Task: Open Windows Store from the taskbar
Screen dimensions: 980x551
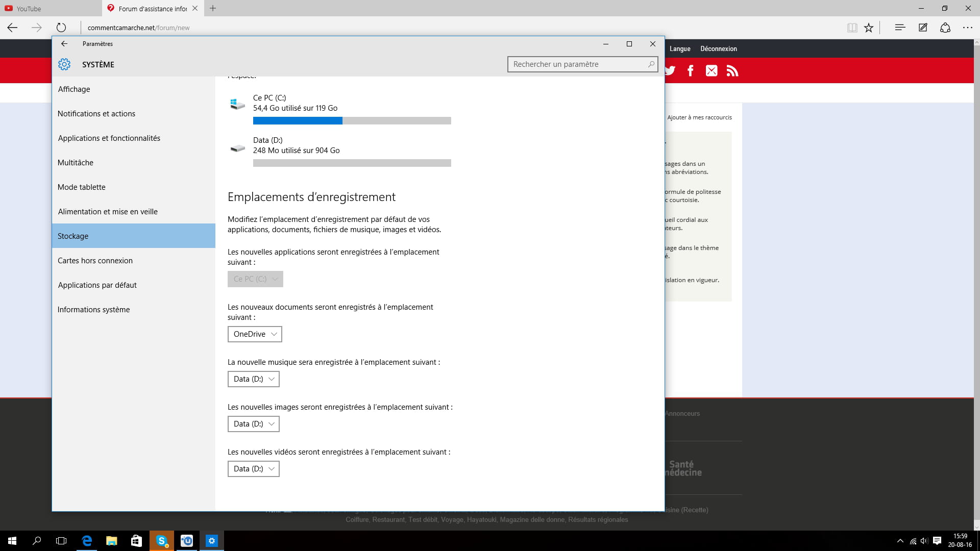Action: (136, 541)
